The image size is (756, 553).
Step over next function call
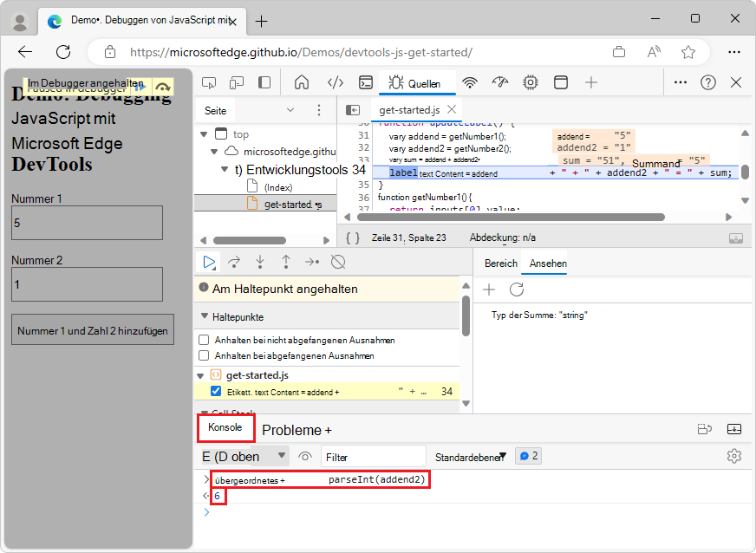click(x=233, y=261)
